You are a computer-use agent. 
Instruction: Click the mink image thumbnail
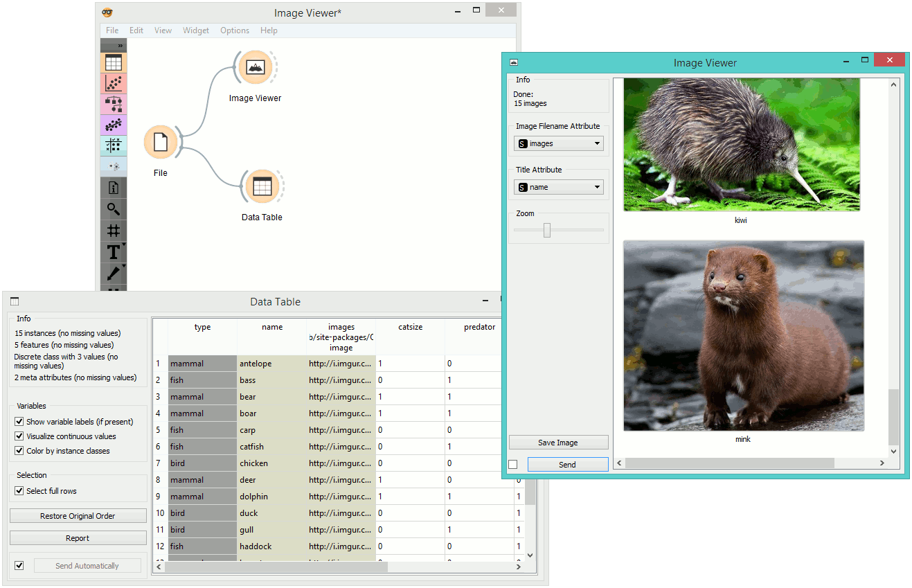click(742, 335)
